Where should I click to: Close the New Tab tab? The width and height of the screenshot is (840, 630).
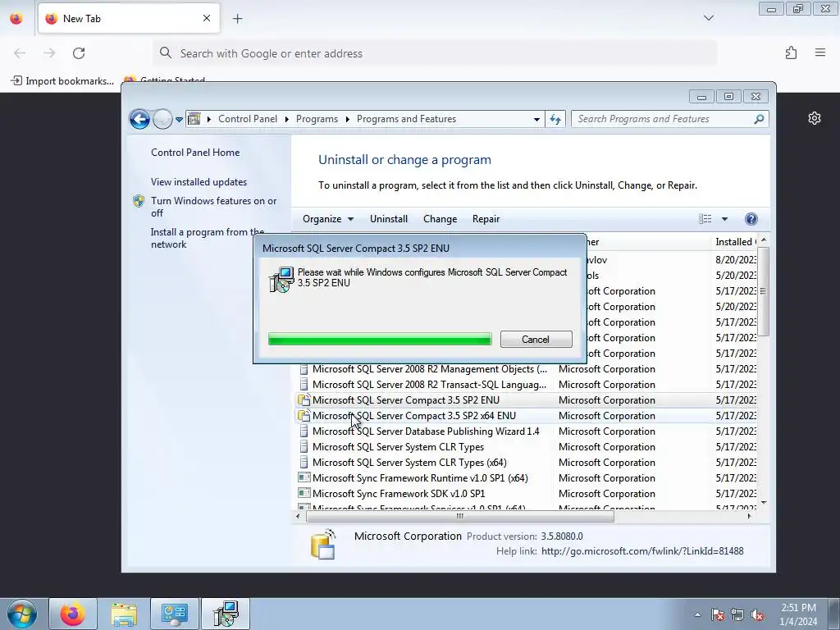(207, 18)
